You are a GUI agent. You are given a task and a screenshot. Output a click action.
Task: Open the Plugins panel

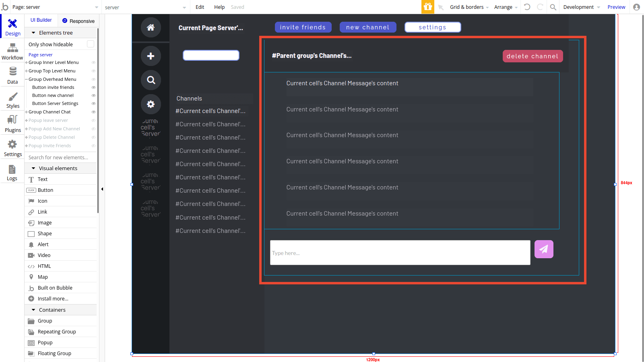point(12,124)
